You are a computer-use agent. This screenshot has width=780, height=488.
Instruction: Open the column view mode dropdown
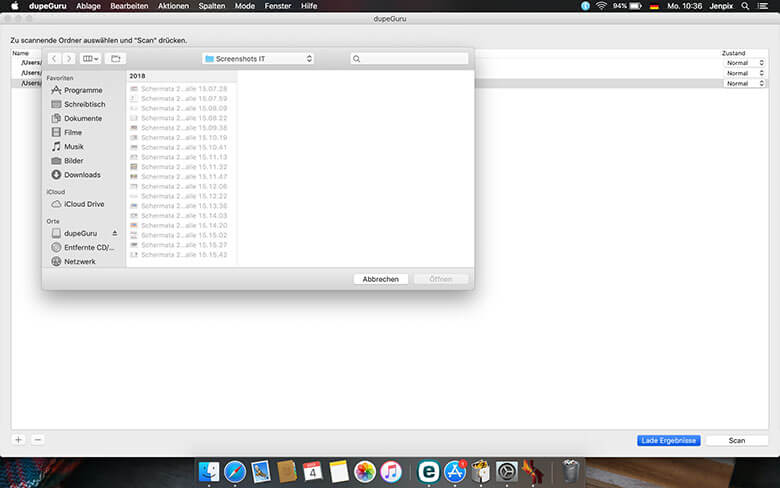coord(89,59)
